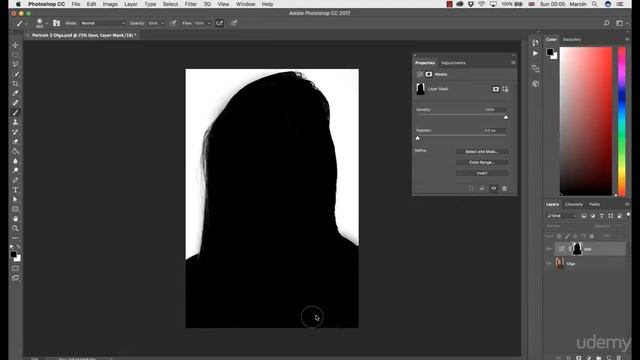Open the layer filter Kind dropdown
Image resolution: width=640 pixels, height=360 pixels.
tap(562, 216)
